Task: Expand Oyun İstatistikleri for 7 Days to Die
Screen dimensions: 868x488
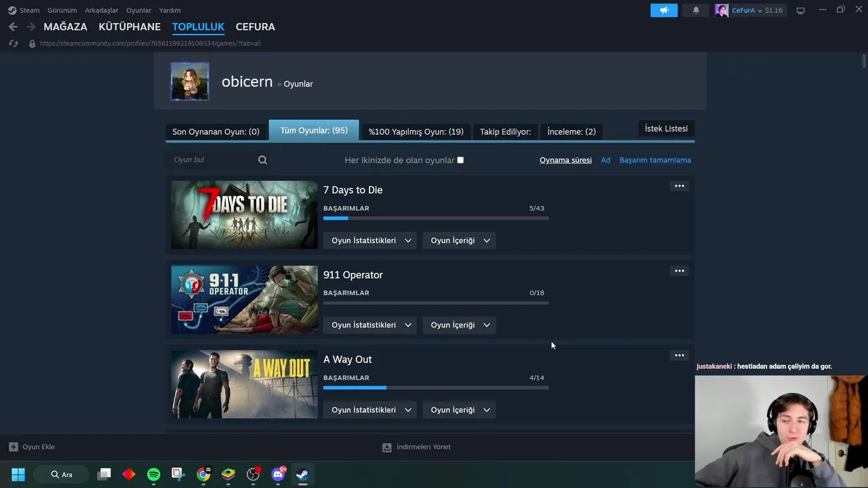Action: [x=370, y=240]
